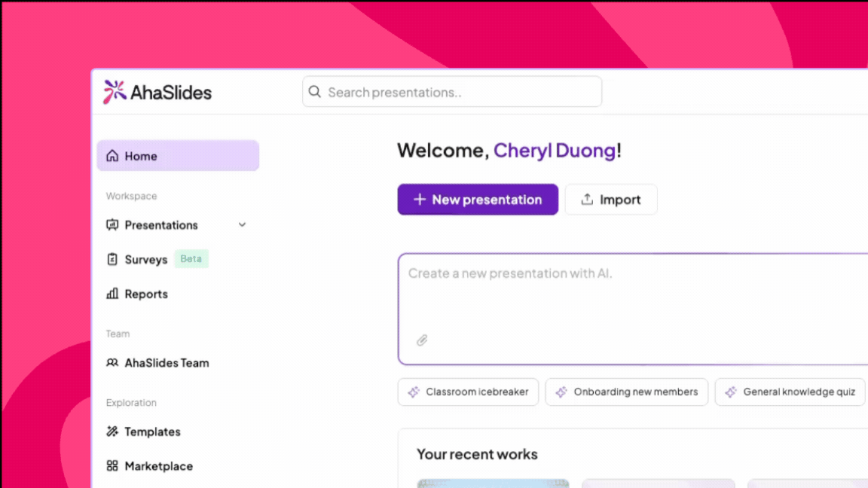Click the AhaSlides Team people icon
The height and width of the screenshot is (488, 868).
coord(112,362)
